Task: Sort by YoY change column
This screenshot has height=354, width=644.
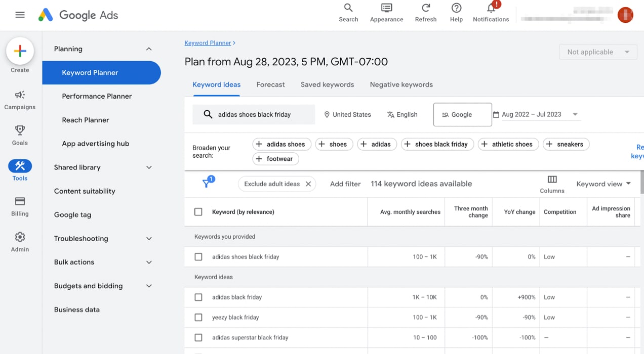Action: tap(519, 212)
